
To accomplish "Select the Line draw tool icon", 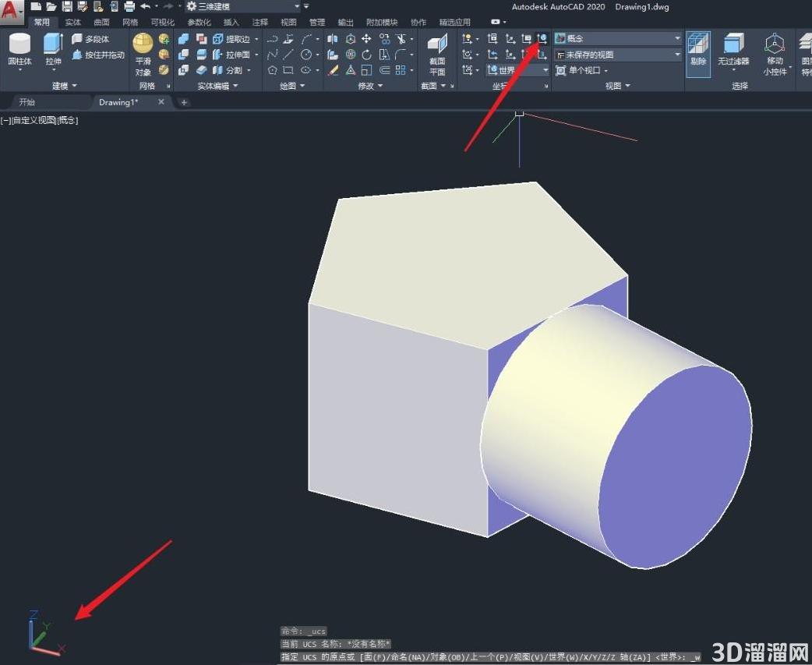I will pyautogui.click(x=288, y=55).
